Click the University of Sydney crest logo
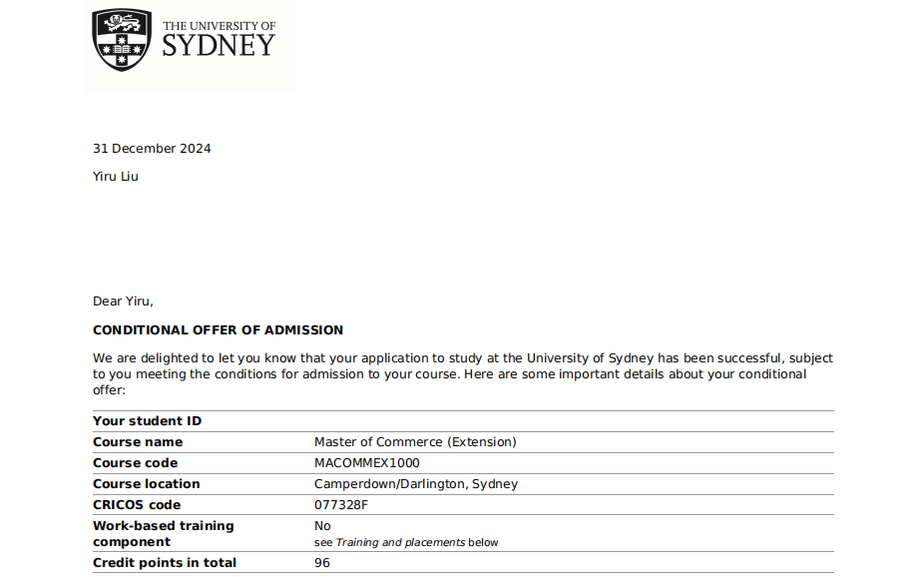Screen dimensions: 924x577 122,40
